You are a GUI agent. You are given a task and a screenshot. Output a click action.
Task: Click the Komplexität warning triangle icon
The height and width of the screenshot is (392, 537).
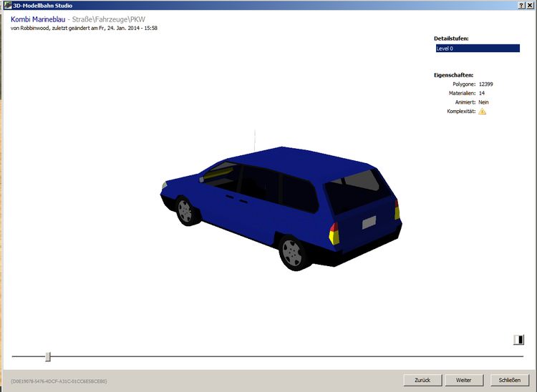(x=482, y=111)
